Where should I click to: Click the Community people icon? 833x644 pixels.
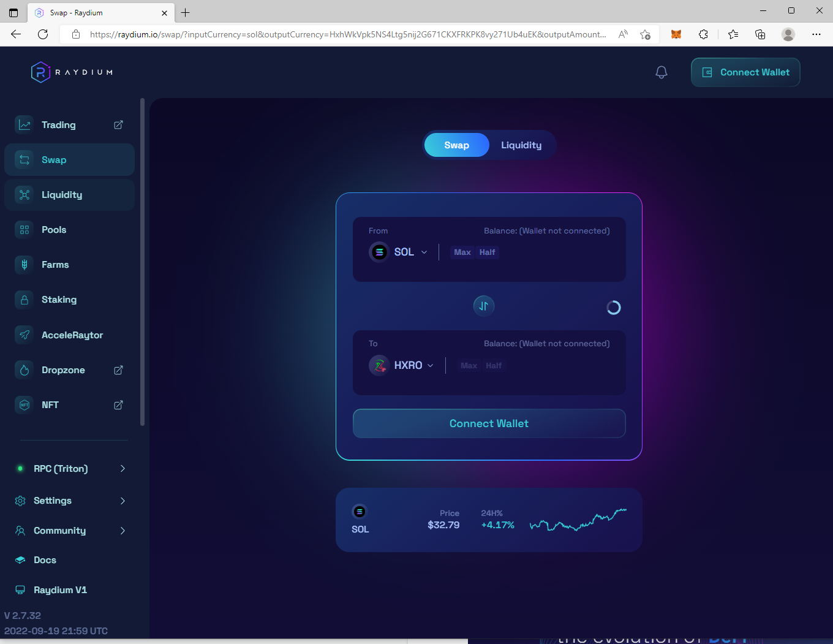[20, 531]
